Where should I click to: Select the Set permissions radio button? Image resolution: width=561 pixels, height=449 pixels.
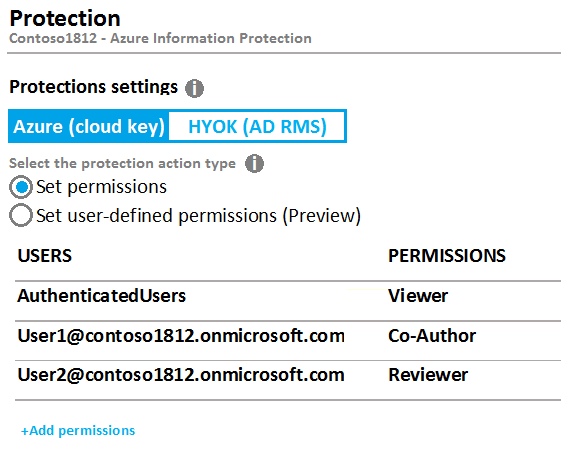[21, 187]
